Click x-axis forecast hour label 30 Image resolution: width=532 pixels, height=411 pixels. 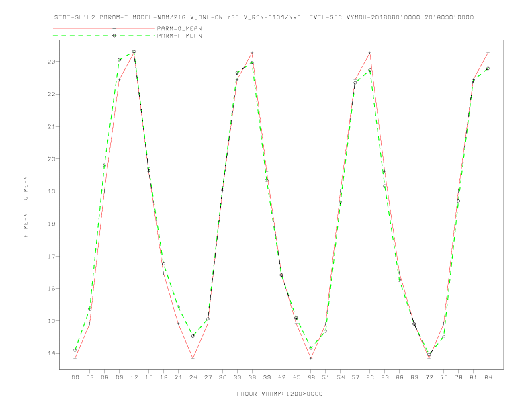[x=222, y=377]
